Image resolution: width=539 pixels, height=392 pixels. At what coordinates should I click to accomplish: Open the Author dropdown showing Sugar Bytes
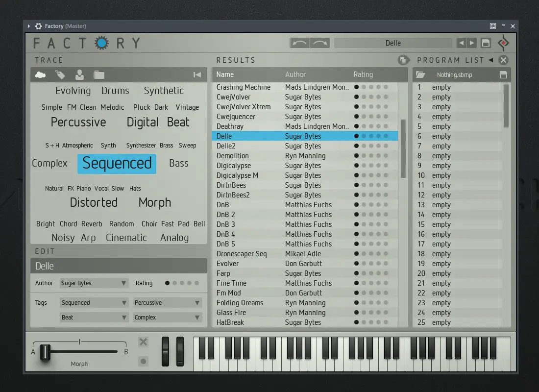pos(94,283)
